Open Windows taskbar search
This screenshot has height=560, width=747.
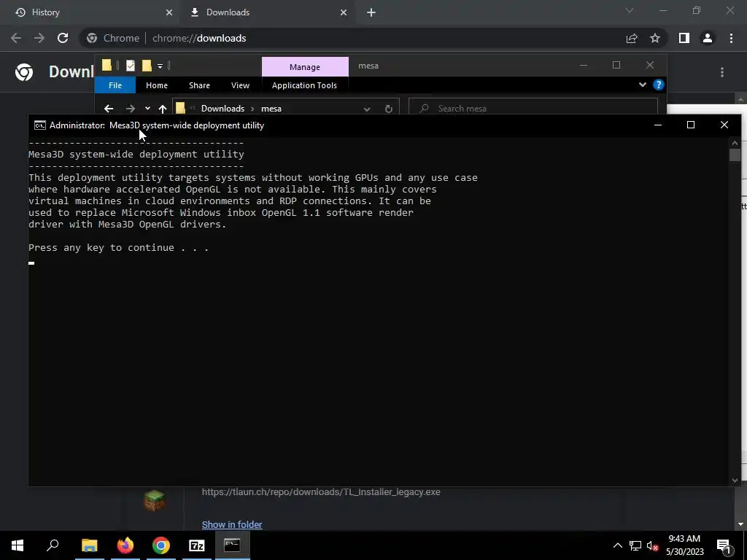coord(53,545)
